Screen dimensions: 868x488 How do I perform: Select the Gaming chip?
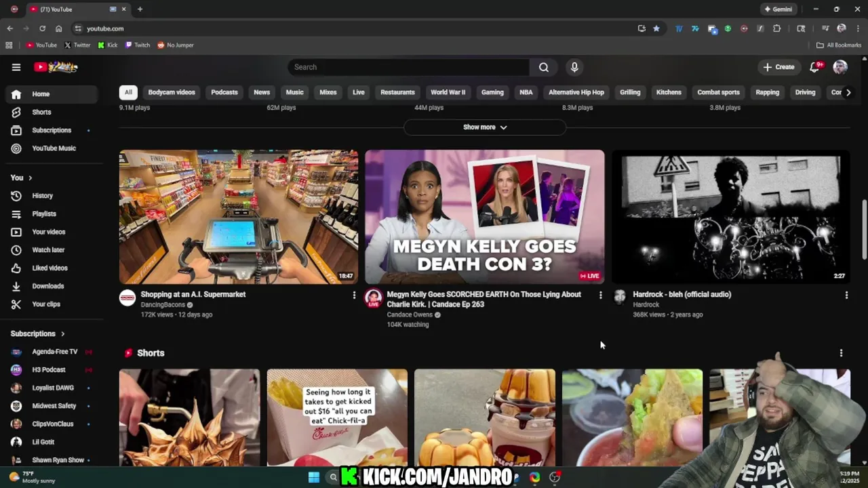pyautogui.click(x=492, y=92)
